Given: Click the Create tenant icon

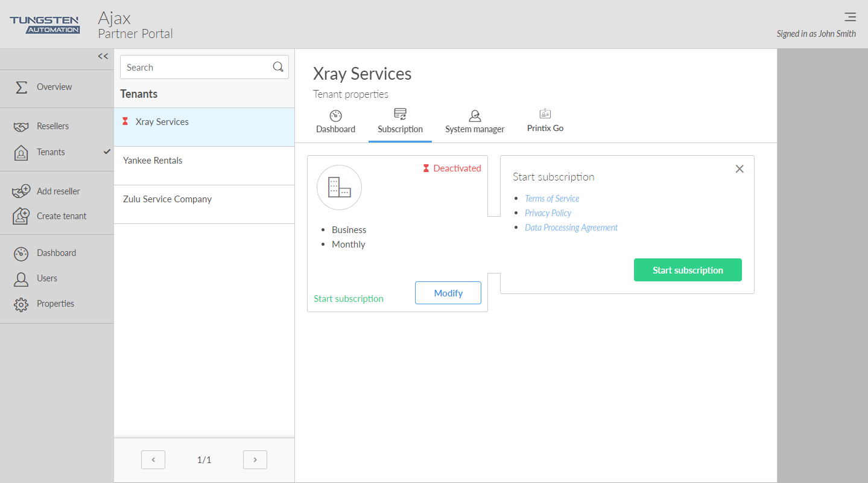Looking at the screenshot, I should (x=21, y=216).
